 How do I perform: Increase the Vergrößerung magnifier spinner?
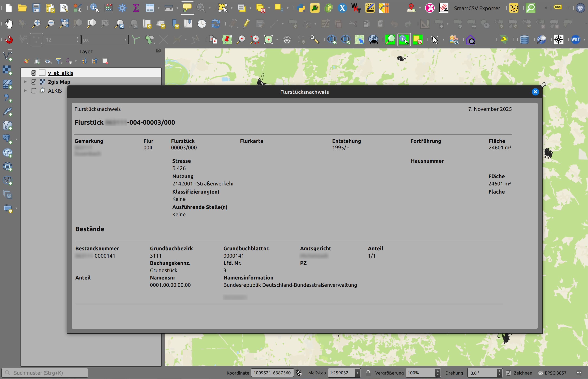[x=438, y=371]
